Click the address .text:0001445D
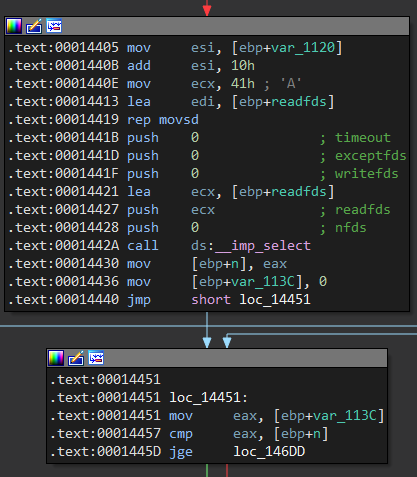The image size is (417, 477). pos(105,451)
